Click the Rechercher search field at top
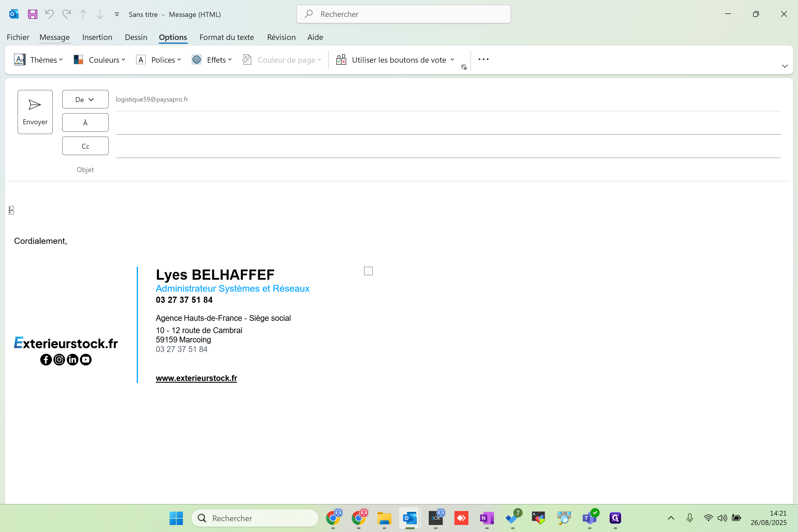Image resolution: width=798 pixels, height=532 pixels. (403, 14)
